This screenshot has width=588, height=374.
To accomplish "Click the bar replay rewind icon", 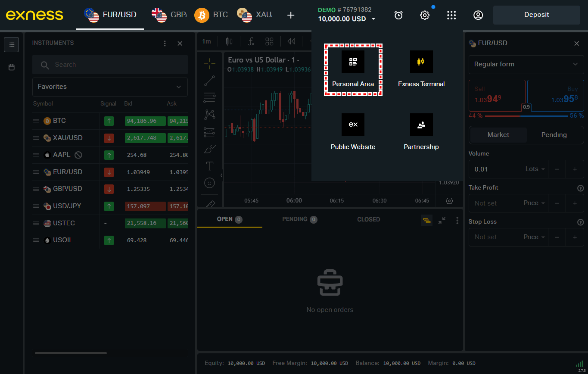I will pyautogui.click(x=291, y=41).
